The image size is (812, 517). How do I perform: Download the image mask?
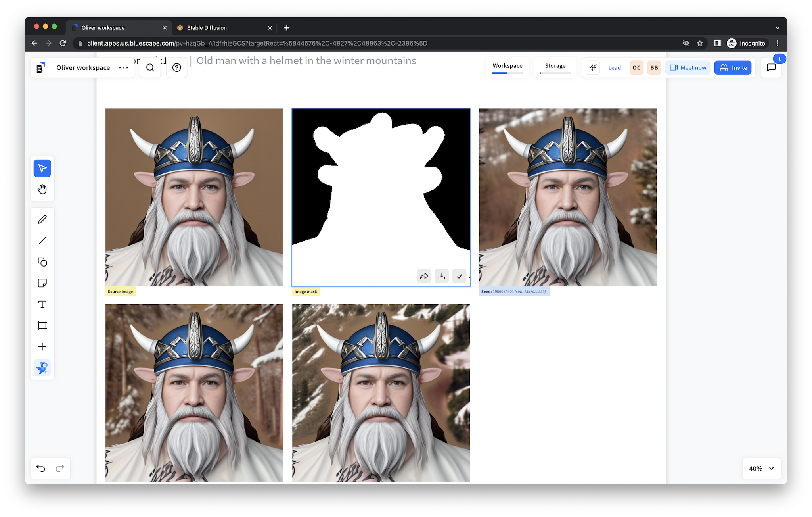click(442, 276)
